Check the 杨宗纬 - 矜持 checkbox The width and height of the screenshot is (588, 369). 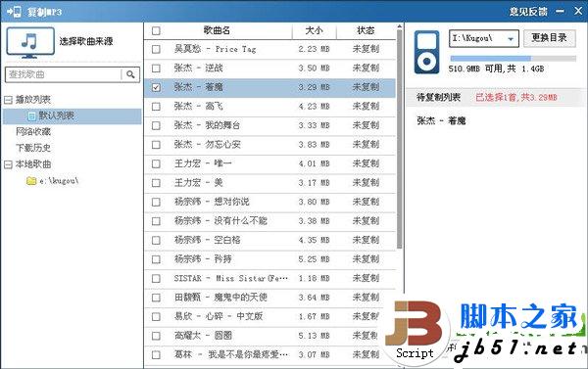[x=156, y=259]
